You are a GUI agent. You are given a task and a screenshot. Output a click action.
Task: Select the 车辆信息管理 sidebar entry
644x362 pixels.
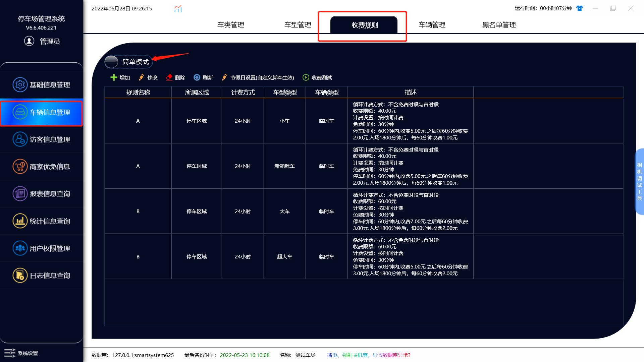[41, 113]
